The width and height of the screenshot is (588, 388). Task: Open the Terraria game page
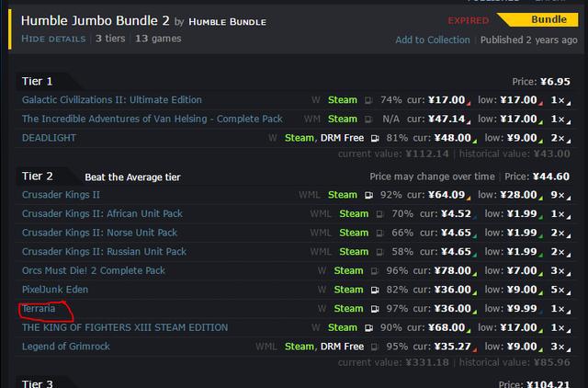[x=39, y=309]
